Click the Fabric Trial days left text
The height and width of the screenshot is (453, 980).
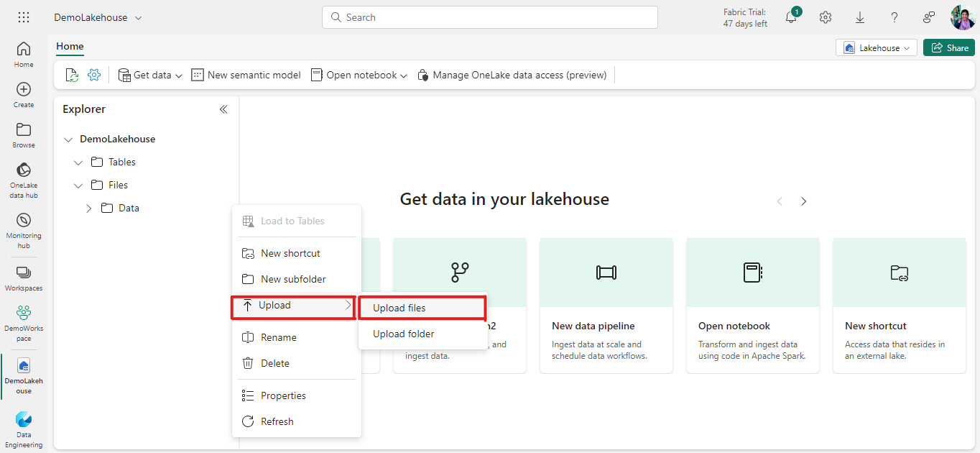pos(745,18)
